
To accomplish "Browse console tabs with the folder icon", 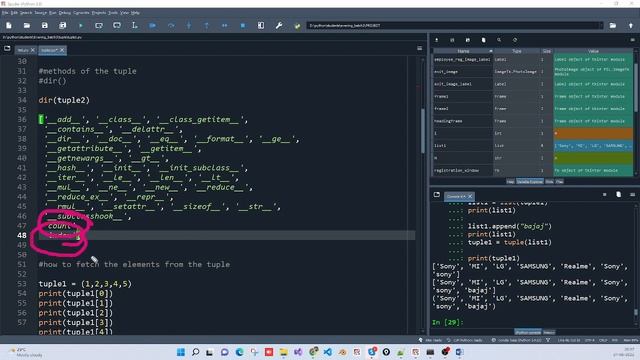I will click(437, 195).
